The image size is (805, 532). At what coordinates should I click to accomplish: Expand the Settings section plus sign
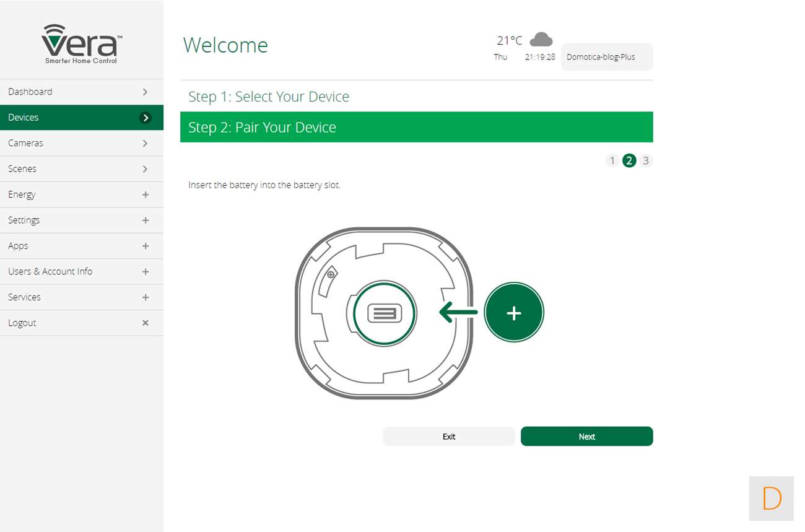146,220
